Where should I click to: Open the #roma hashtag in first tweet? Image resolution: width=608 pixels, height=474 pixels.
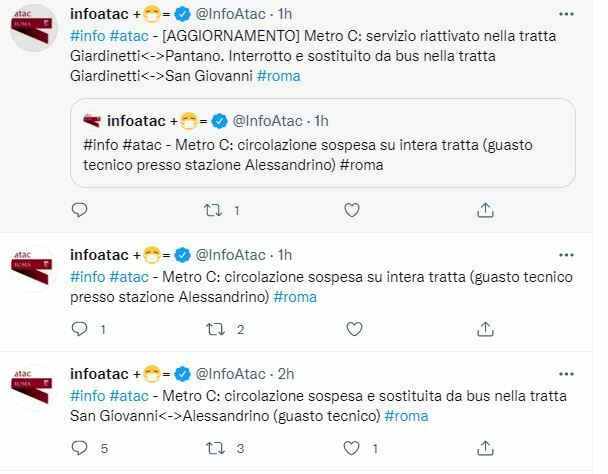pyautogui.click(x=278, y=76)
